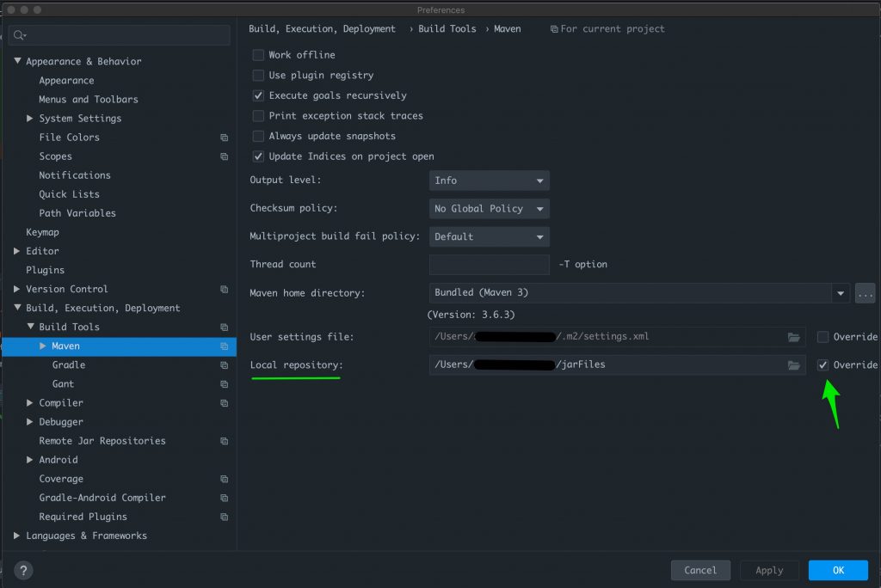Enable the Work offline checkbox
This screenshot has height=588, width=881.
pos(258,54)
